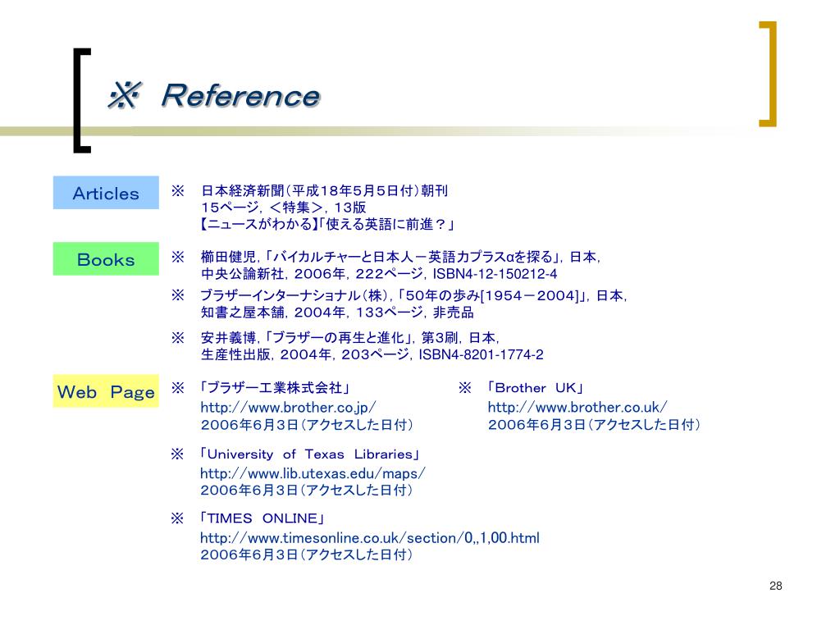This screenshot has height=630, width=840.
Task: Click the ※ bullet before ブラザーインターナショナル
Action: [178, 295]
